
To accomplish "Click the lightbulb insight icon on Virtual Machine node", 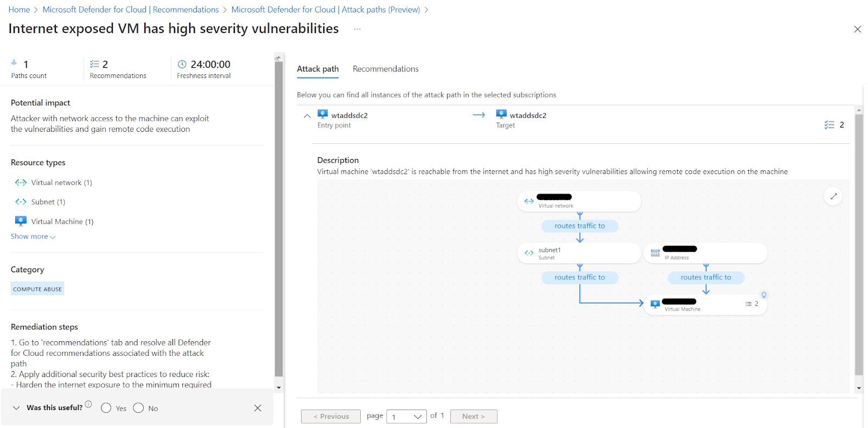I will pyautogui.click(x=764, y=295).
